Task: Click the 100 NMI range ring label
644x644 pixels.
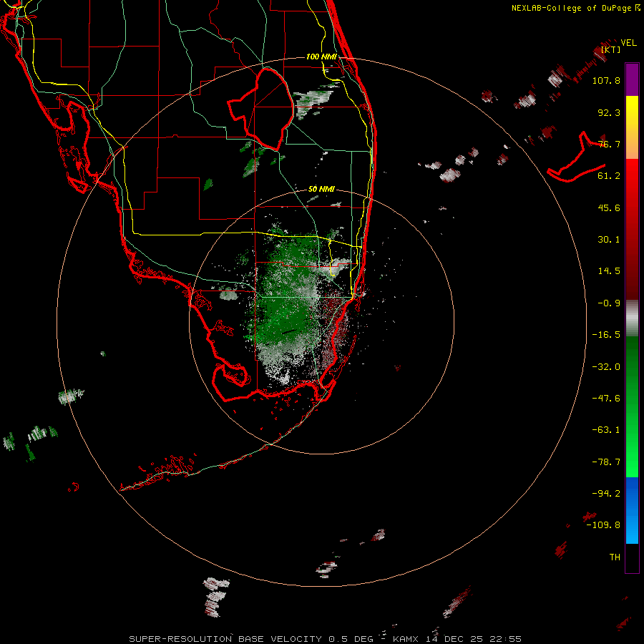Action: click(x=321, y=57)
